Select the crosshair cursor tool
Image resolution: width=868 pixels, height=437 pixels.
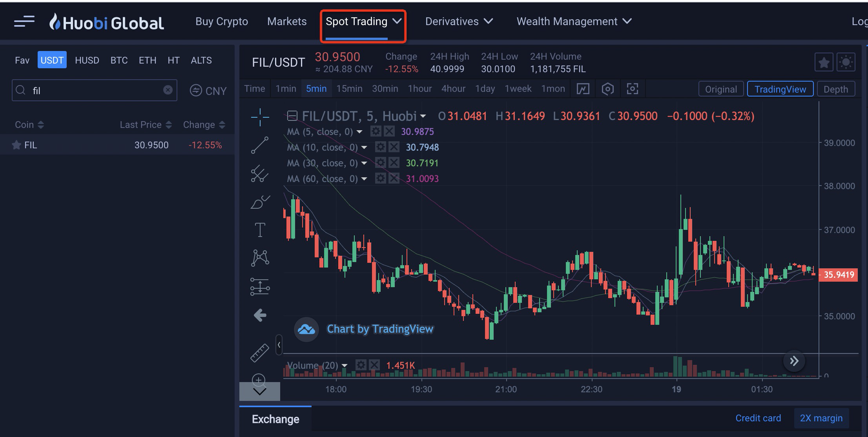coord(260,117)
